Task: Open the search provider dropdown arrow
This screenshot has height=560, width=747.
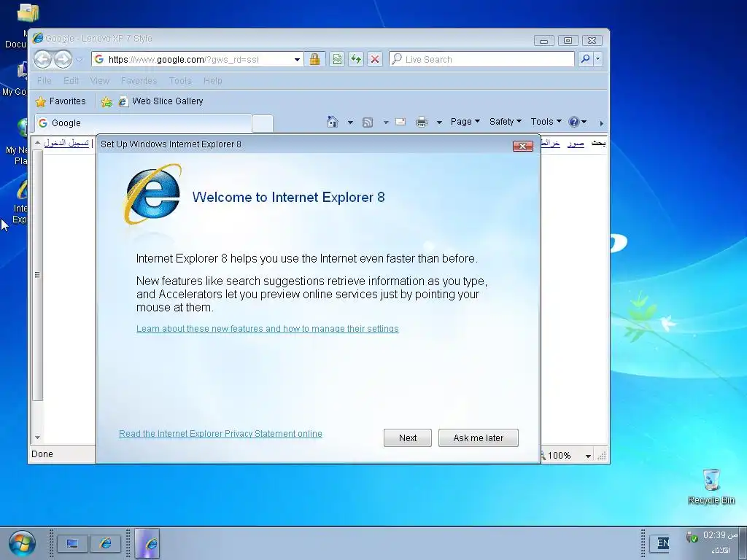Action: pos(598,59)
